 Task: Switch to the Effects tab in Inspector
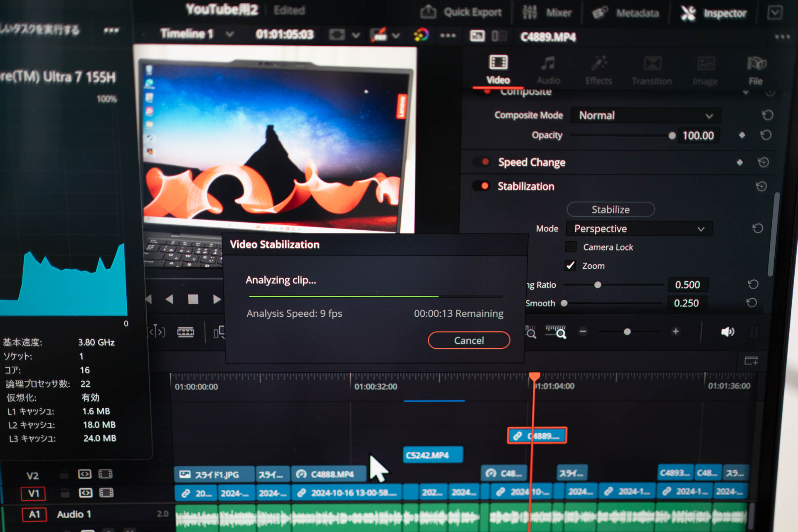pos(598,69)
